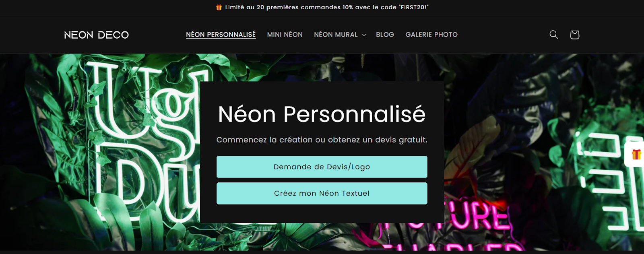Visit the Blog link
Viewport: 644px width, 254px height.
(385, 35)
